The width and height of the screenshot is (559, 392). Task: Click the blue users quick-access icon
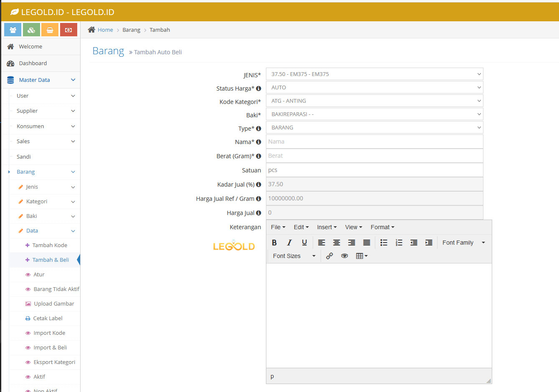click(x=12, y=29)
